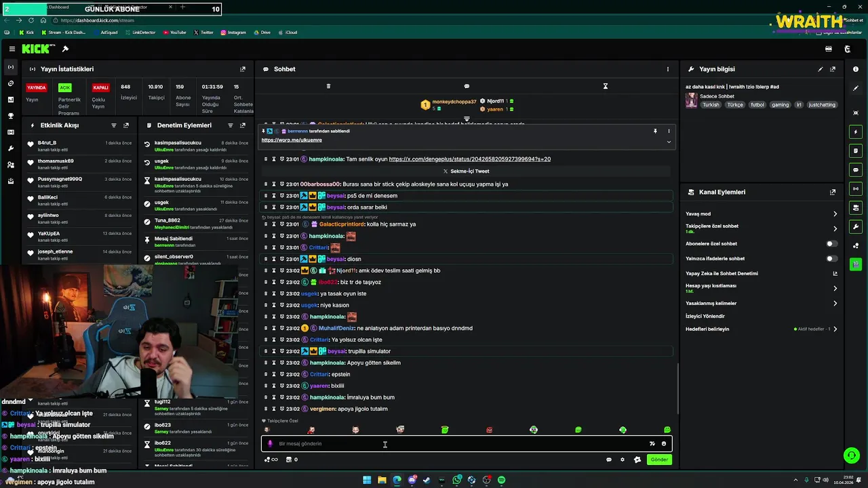The height and width of the screenshot is (488, 868).
Task: Open the analytics chart icon in the left sidebar
Action: coord(10,100)
